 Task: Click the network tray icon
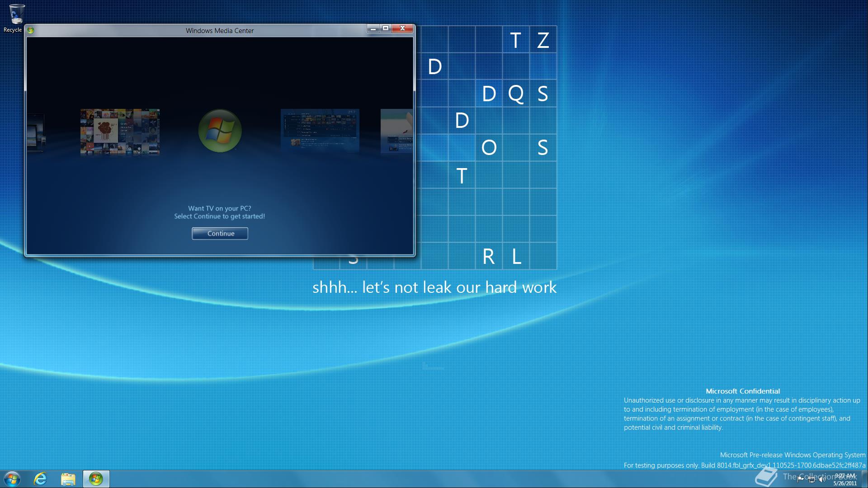[811, 479]
